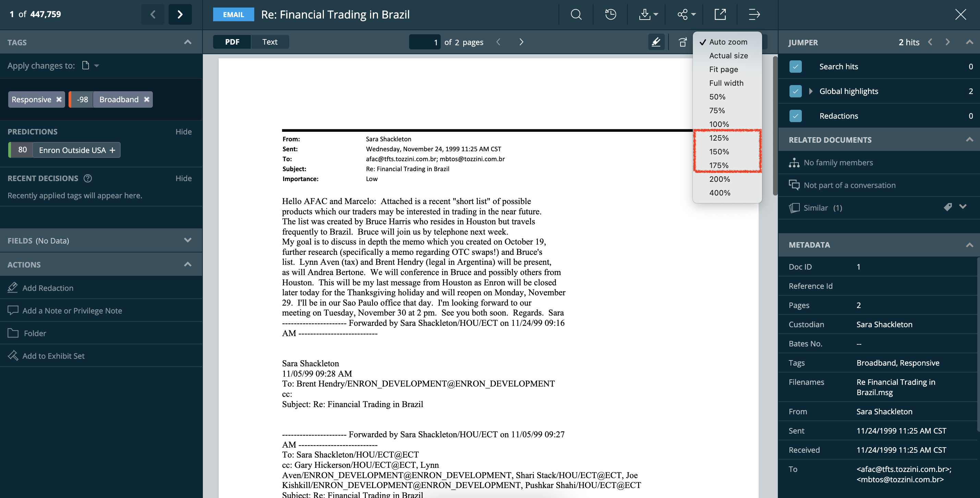Set zoom to 75%
This screenshot has height=498, width=980.
tap(727, 110)
